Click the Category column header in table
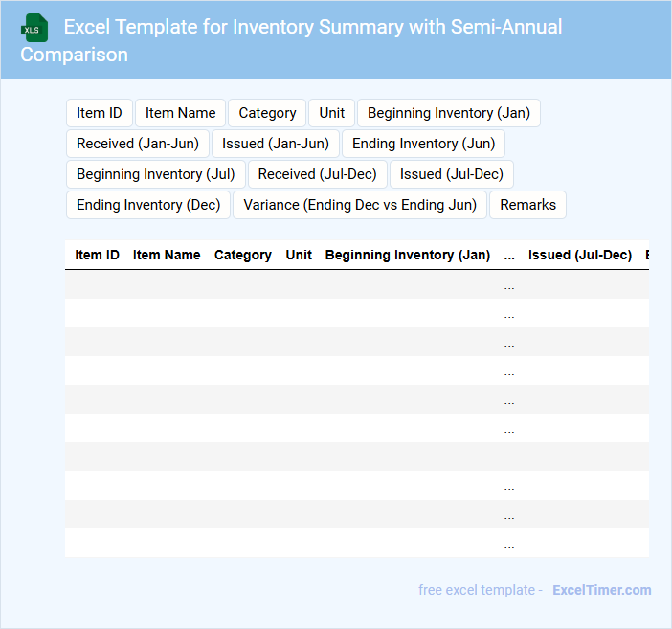 (243, 255)
